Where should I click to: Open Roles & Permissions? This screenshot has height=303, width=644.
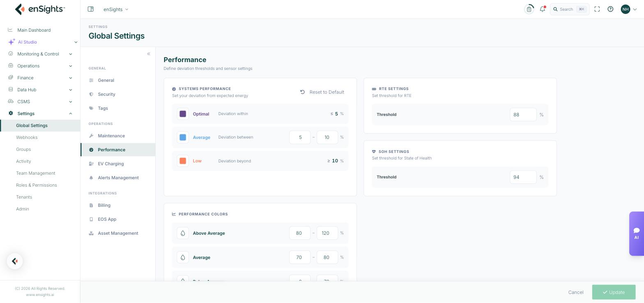[x=37, y=185]
